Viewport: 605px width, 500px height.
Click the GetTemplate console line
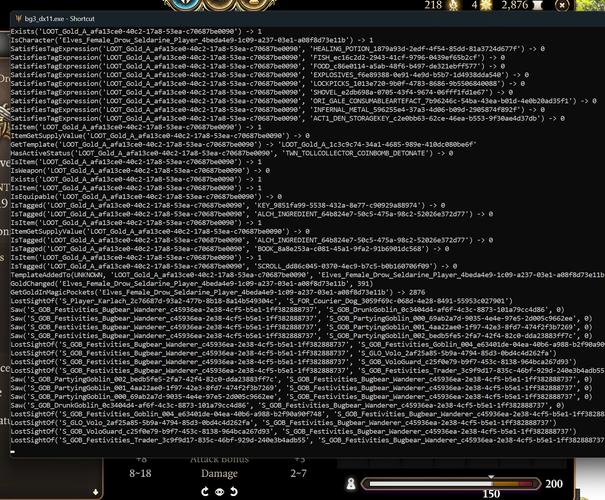[243, 144]
